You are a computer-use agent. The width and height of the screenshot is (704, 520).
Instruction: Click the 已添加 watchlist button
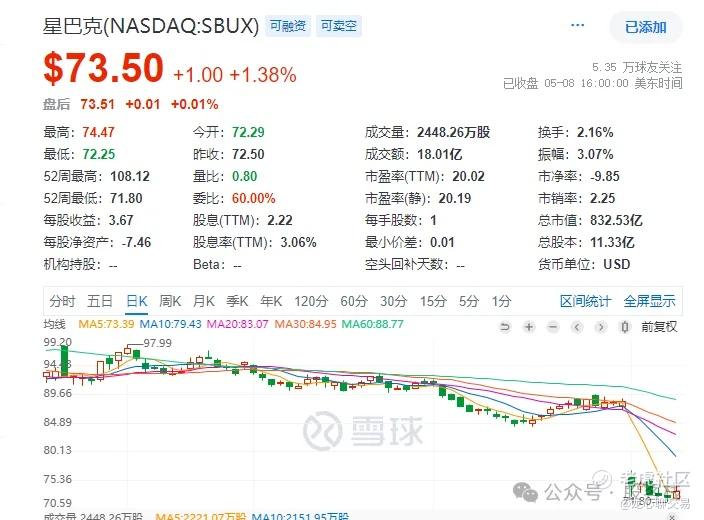coord(646,27)
